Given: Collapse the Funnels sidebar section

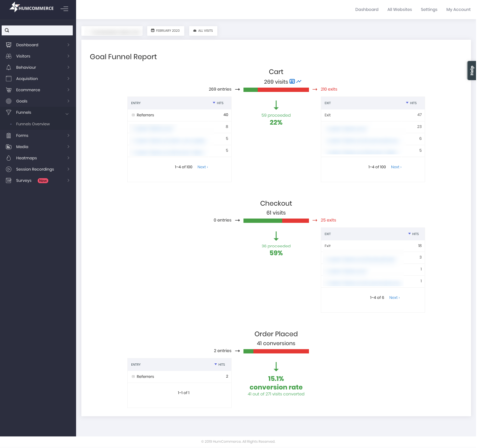Looking at the screenshot, I should (x=67, y=113).
